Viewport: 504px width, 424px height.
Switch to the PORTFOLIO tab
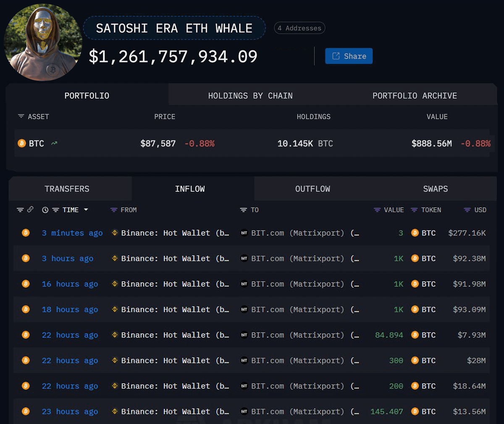click(87, 95)
